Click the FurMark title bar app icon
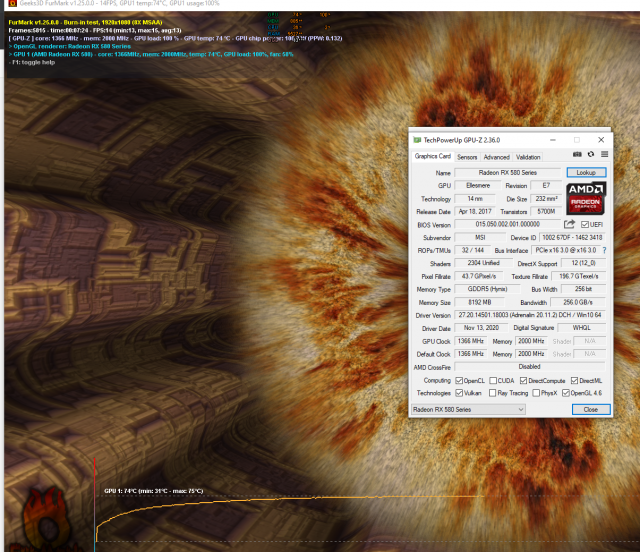The width and height of the screenshot is (640, 552). (12, 4)
